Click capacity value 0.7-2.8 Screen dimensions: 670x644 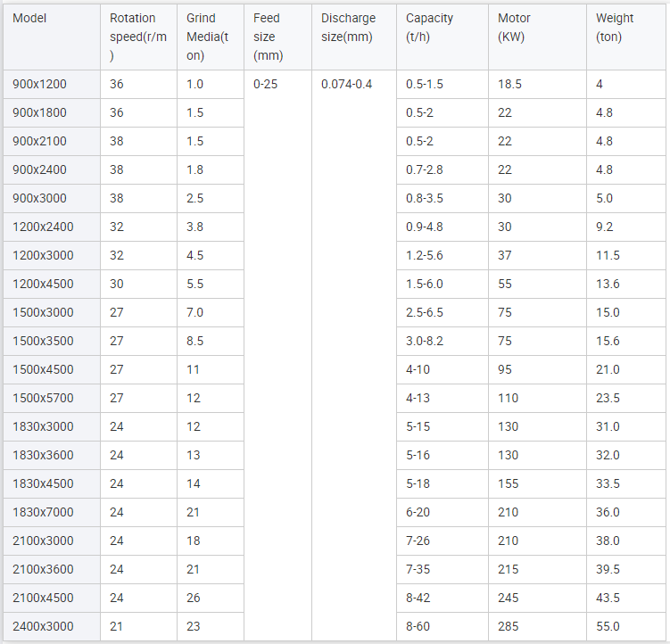425,169
